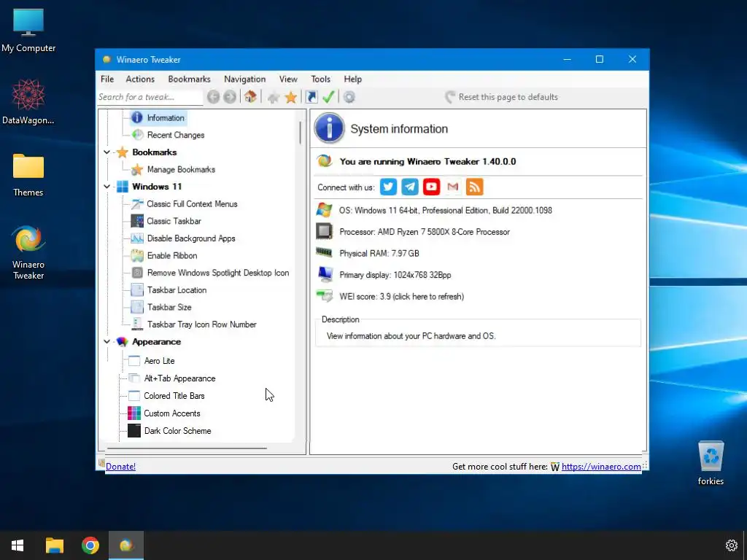This screenshot has width=747, height=560.
Task: Launch Chrome from the taskbar
Action: 90,545
